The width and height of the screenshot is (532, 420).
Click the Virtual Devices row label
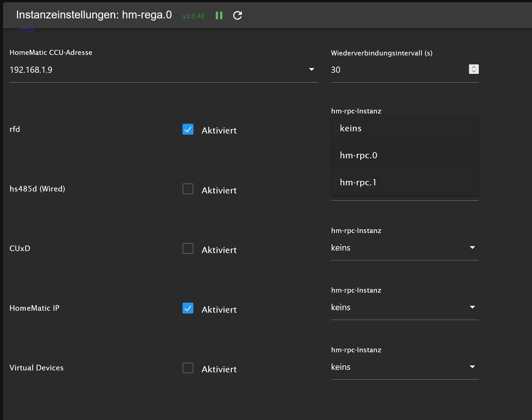(37, 368)
